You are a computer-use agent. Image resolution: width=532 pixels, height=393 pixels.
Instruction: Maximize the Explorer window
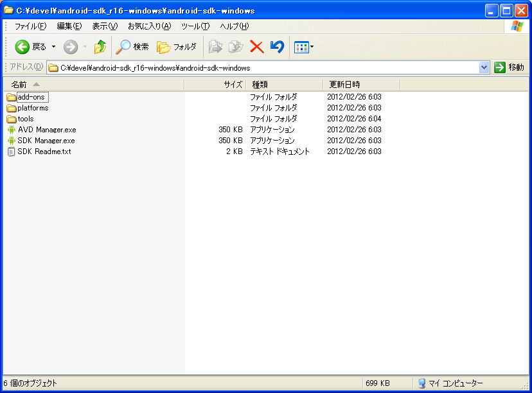(x=506, y=11)
